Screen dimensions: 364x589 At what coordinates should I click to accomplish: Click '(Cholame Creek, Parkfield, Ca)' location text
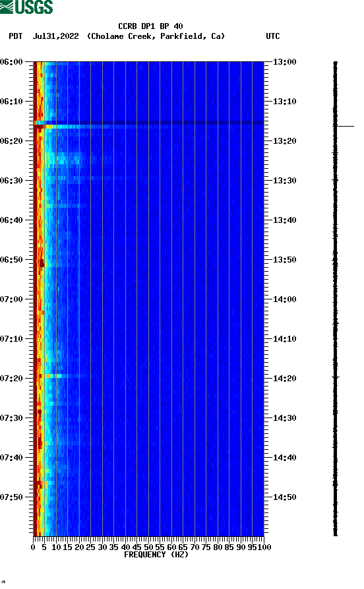pos(156,36)
